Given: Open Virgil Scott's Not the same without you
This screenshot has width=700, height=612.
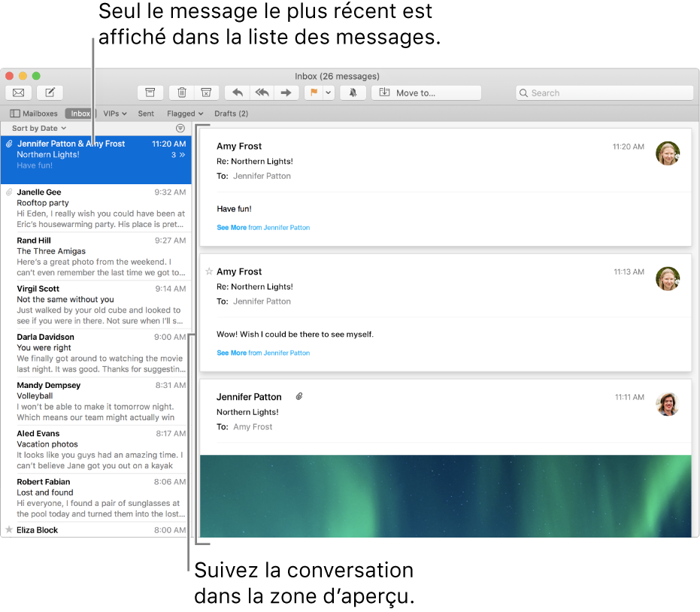Looking at the screenshot, I should (96, 304).
